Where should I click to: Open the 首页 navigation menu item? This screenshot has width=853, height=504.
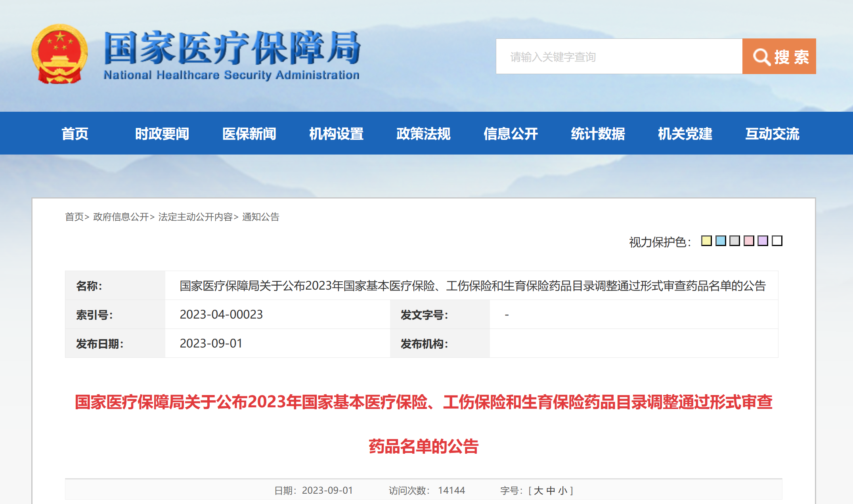75,134
